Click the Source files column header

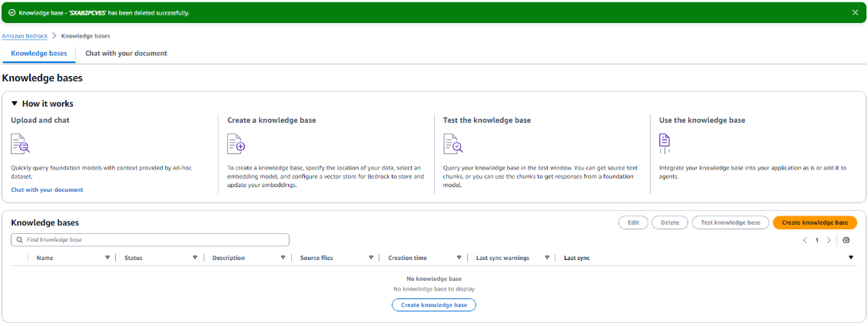pyautogui.click(x=316, y=258)
